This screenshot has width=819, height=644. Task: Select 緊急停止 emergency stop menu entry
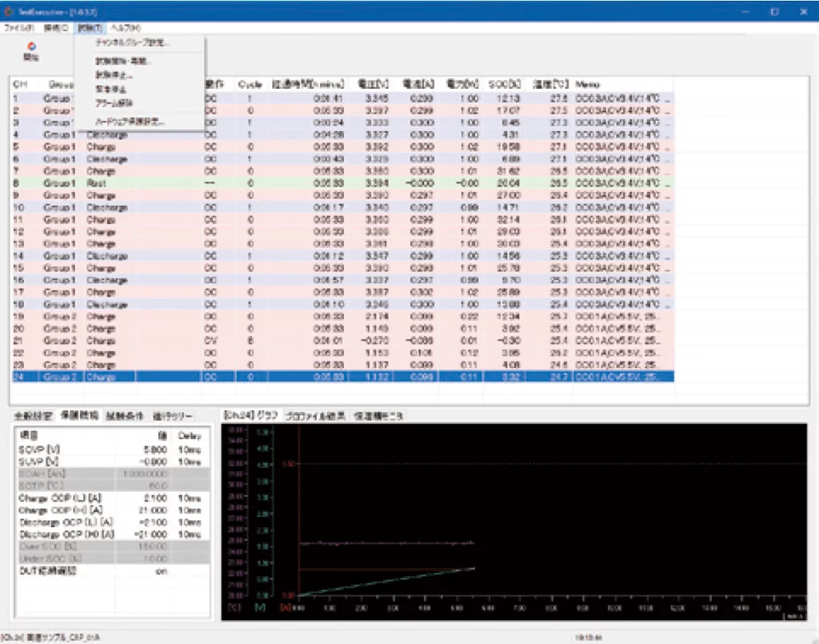[108, 88]
